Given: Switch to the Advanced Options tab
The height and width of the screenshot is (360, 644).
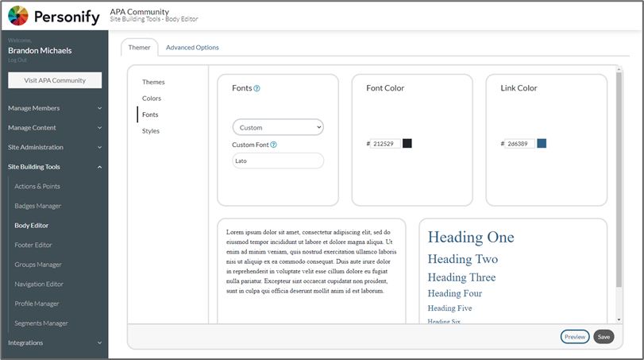Looking at the screenshot, I should [x=192, y=48].
